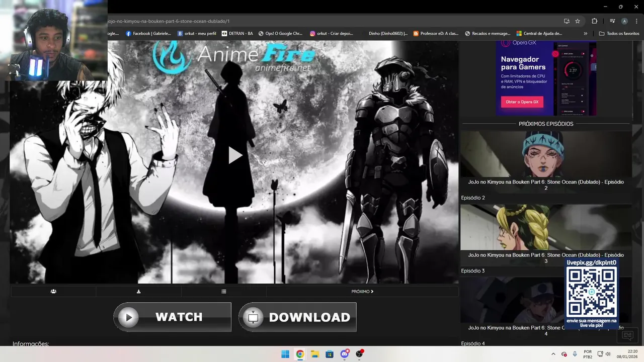
Task: Open Episódio 3 thumbnail in próximos episódios
Action: (x=546, y=227)
